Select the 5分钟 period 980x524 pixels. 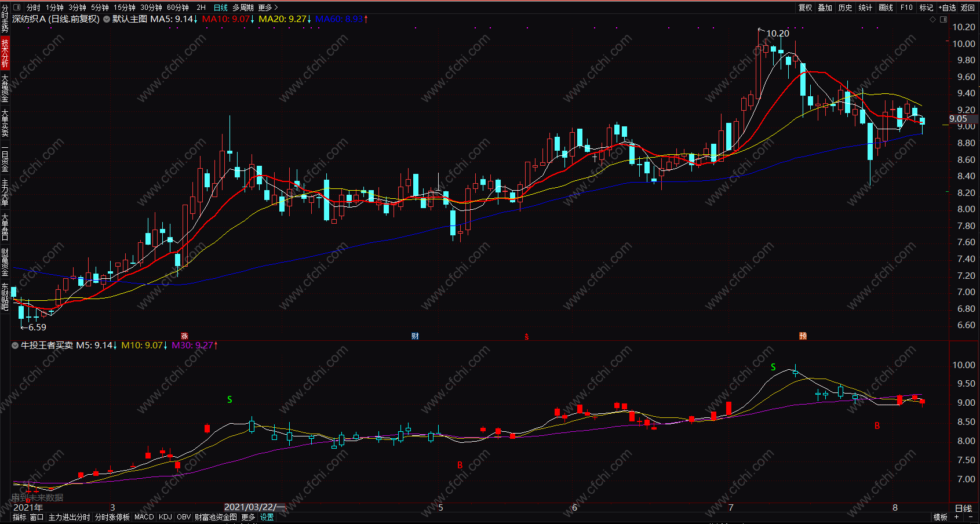coord(100,8)
